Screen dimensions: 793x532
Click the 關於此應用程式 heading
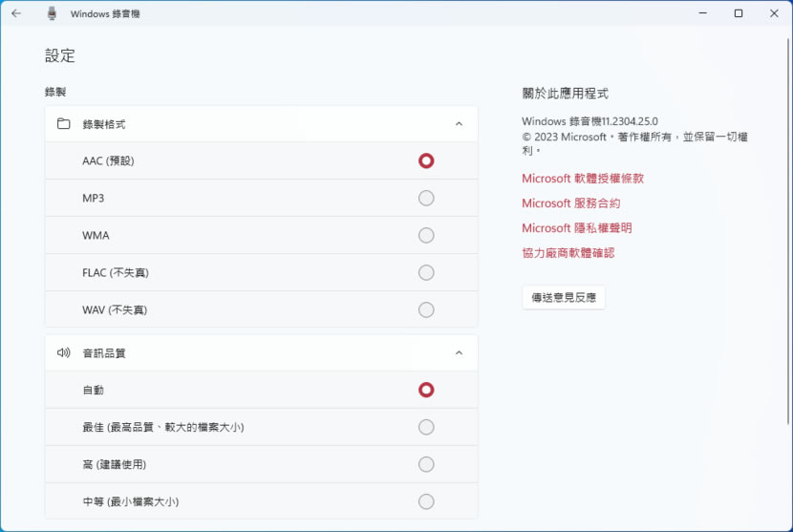(x=566, y=93)
